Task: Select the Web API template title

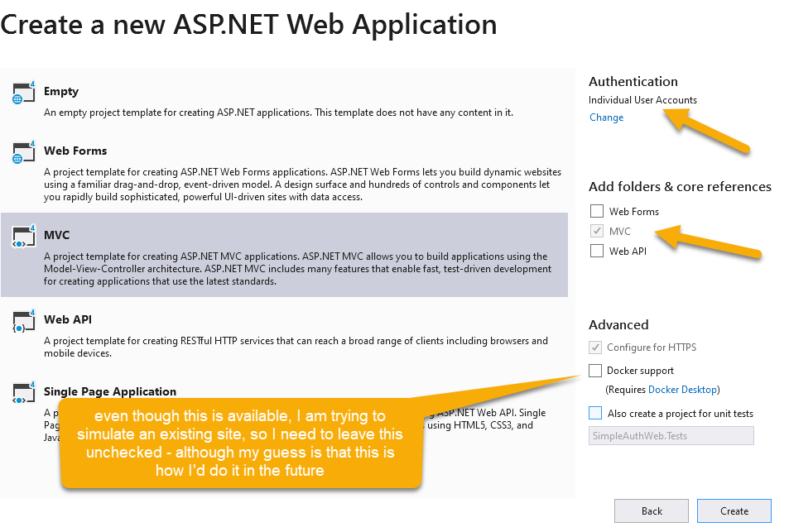Action: tap(68, 320)
